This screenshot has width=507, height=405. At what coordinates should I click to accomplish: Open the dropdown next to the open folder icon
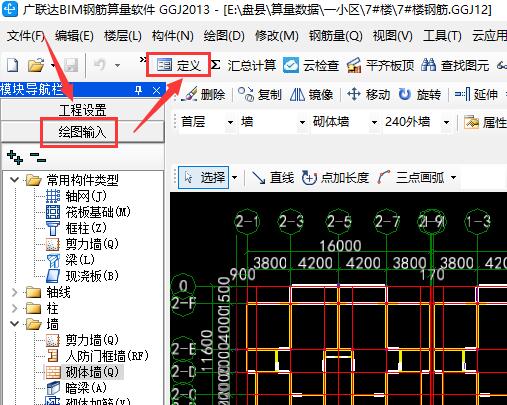[52, 65]
